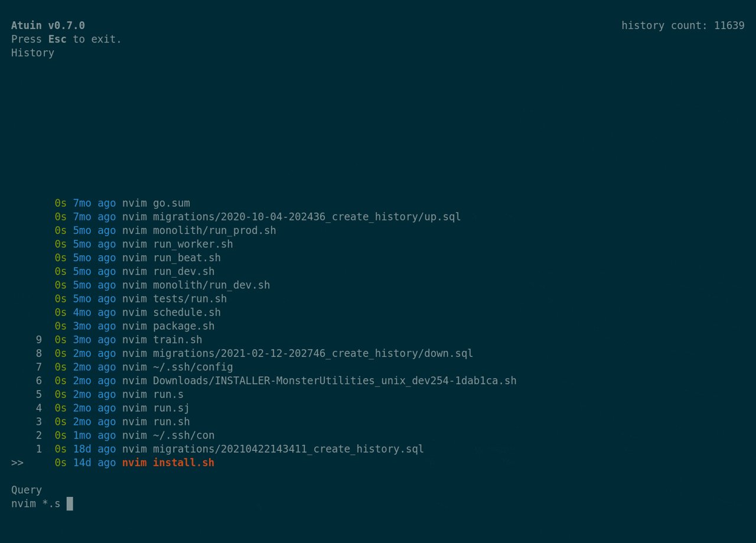Image resolution: width=756 pixels, height=543 pixels.
Task: Click the "history count: 11639" indicator
Action: [x=683, y=25]
